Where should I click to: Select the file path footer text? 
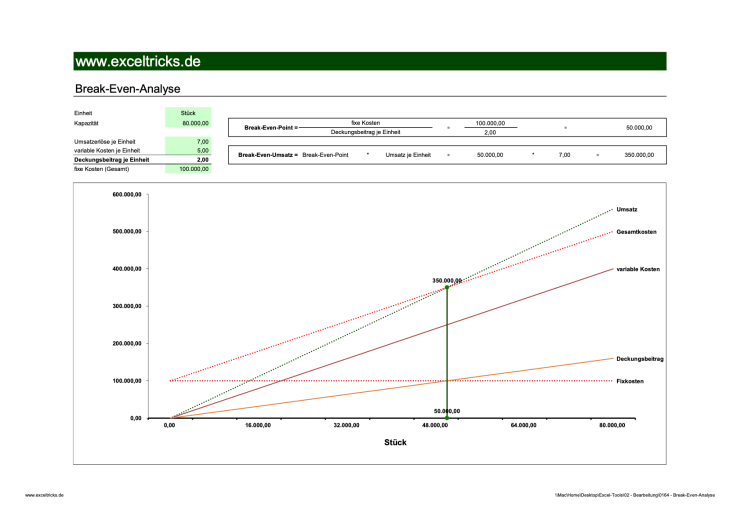635,495
